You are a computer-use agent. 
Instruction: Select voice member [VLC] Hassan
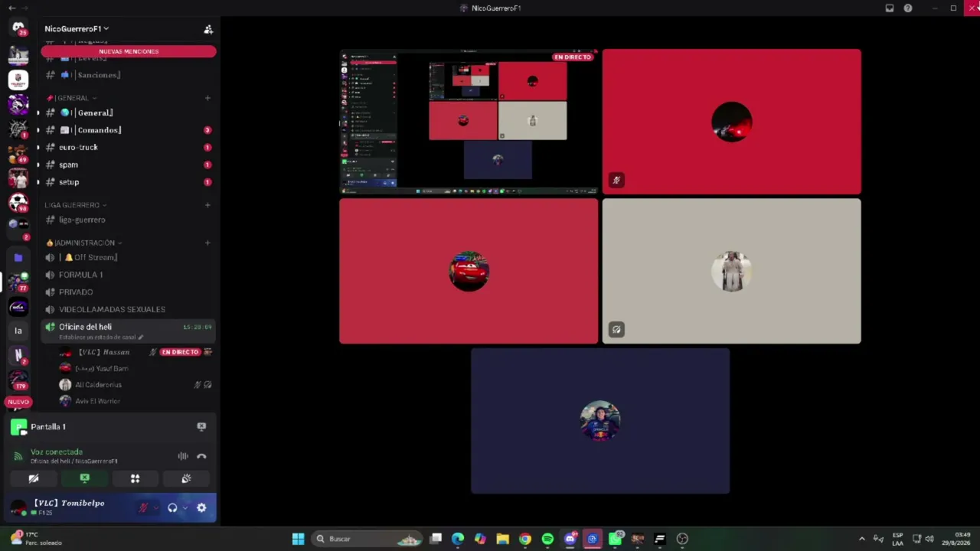click(x=136, y=352)
